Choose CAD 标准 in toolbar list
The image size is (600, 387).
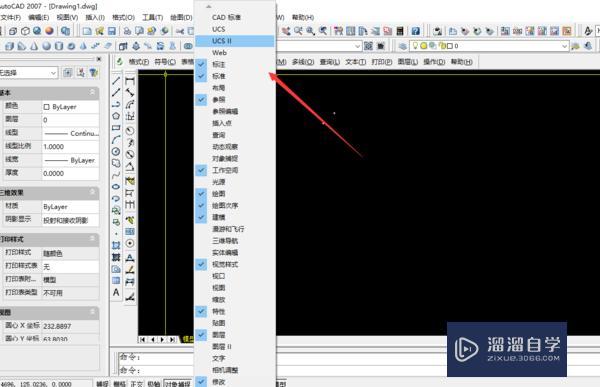pos(235,17)
